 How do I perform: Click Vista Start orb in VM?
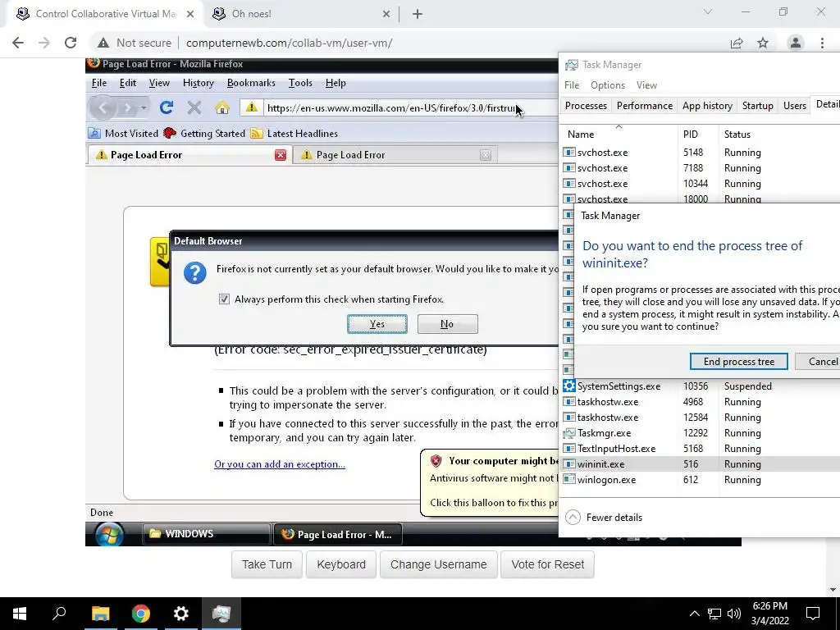109,534
